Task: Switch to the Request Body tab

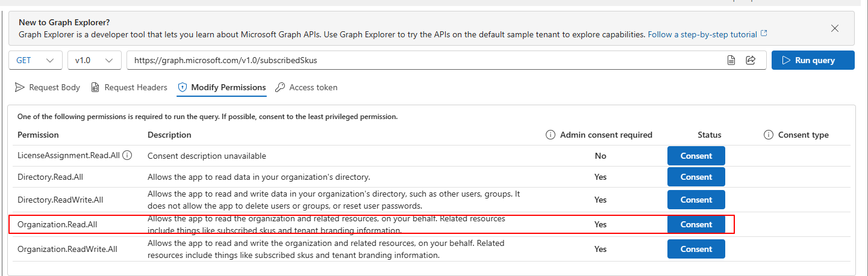Action: (48, 87)
